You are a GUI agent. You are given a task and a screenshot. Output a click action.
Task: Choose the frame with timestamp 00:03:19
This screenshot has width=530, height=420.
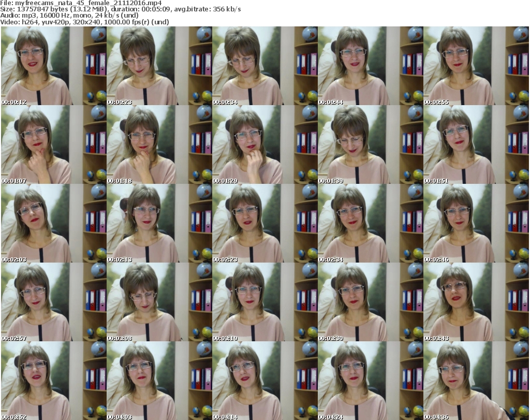click(x=264, y=302)
